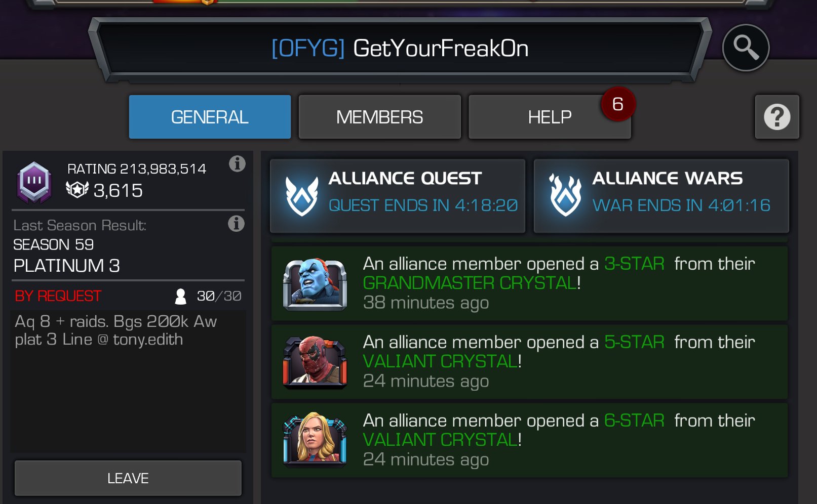This screenshot has width=817, height=504.
Task: Open the alliance search magnifier icon
Action: (x=746, y=48)
